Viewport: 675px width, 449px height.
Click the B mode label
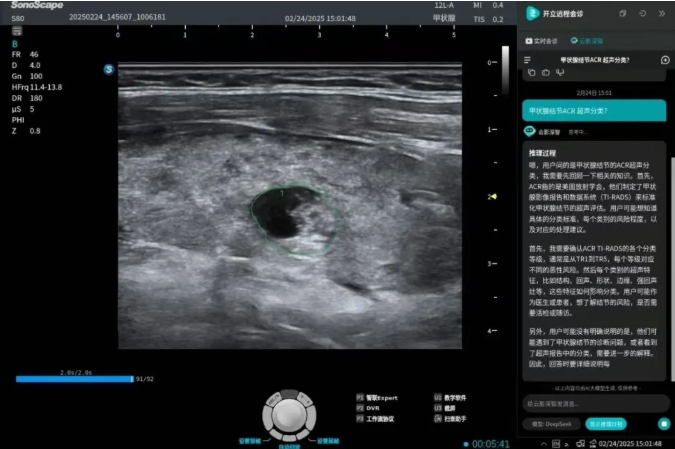pyautogui.click(x=15, y=44)
